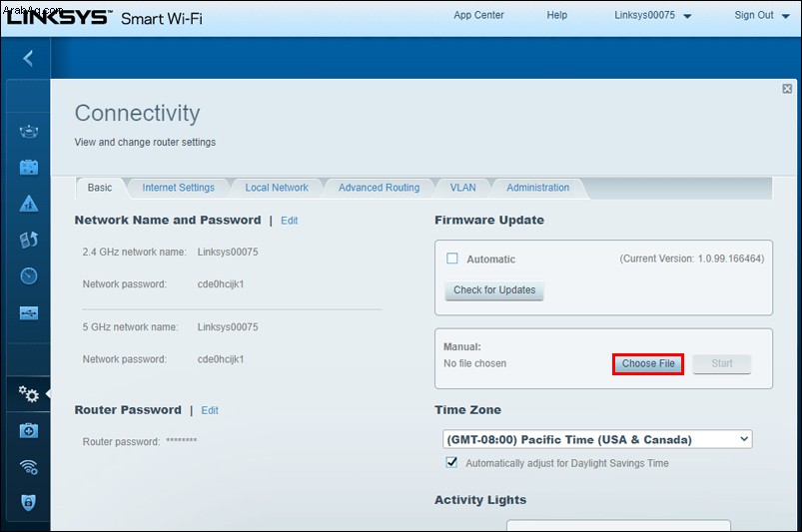
Task: Click the Start firmware button
Action: click(x=722, y=364)
